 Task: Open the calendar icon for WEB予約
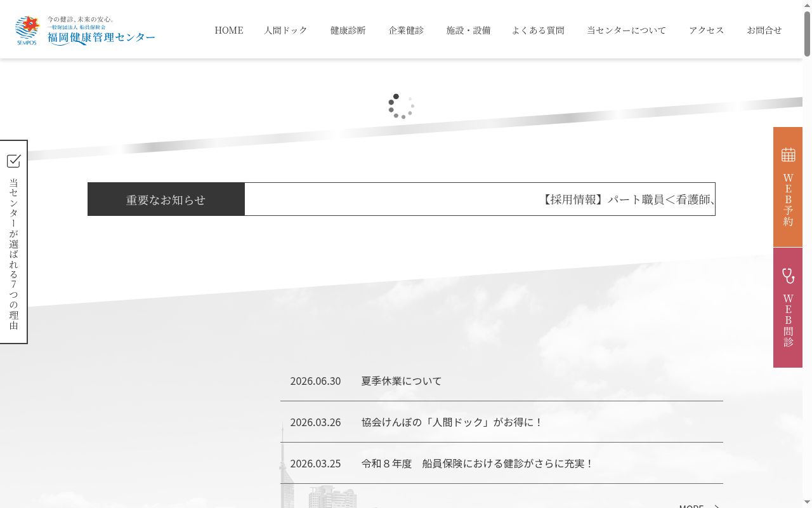(x=788, y=154)
